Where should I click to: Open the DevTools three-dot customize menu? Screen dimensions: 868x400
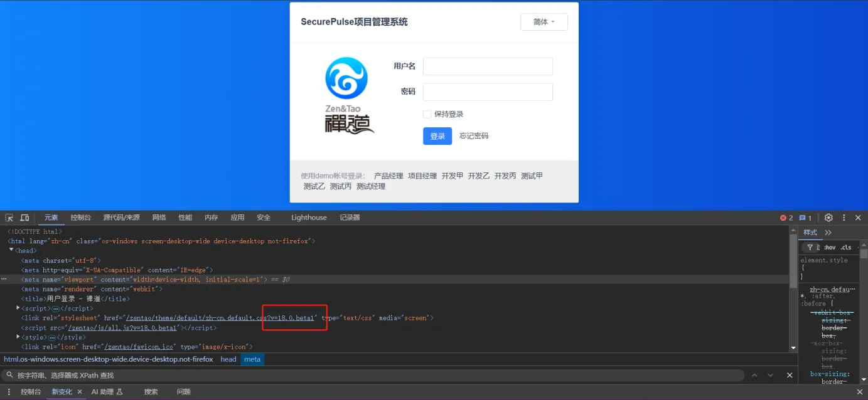click(844, 218)
